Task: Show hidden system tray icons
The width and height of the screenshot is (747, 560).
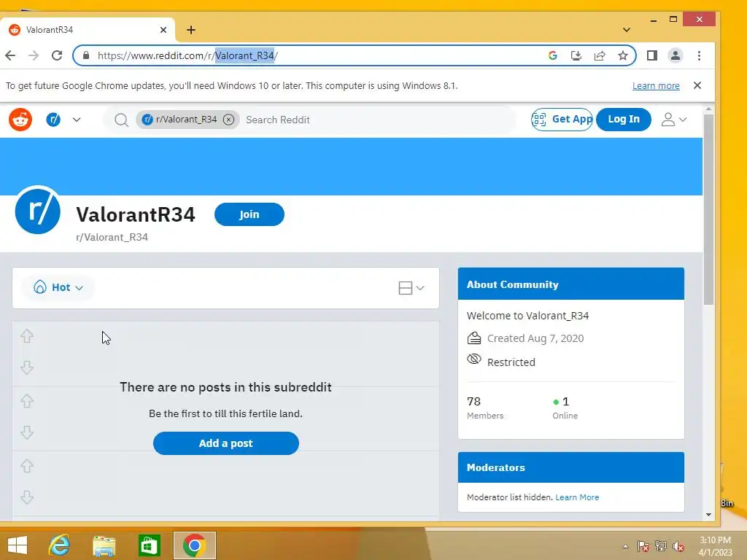Action: coord(625,546)
